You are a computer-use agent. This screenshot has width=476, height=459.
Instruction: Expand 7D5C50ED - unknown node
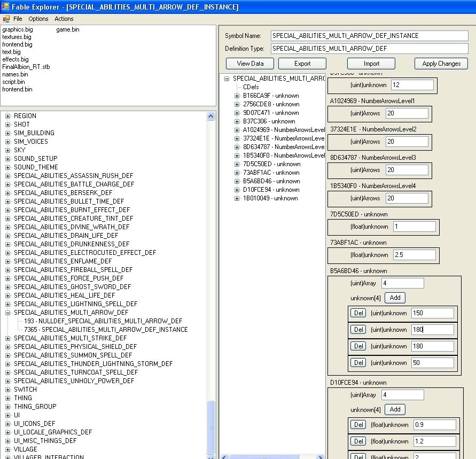[x=237, y=164]
